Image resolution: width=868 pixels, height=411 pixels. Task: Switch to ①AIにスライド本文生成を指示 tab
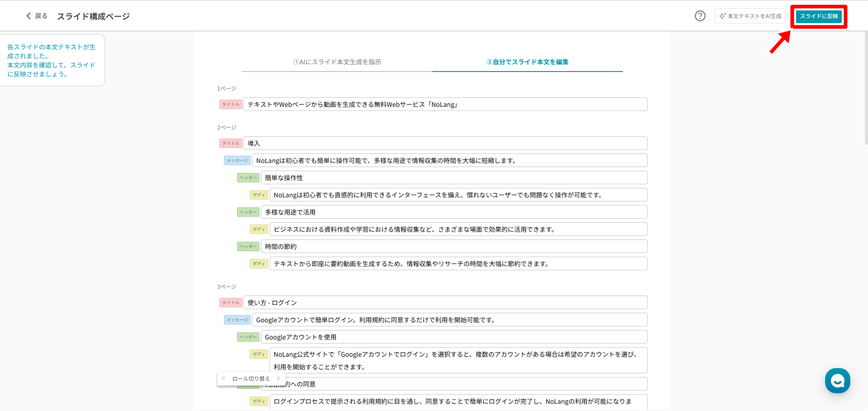337,62
